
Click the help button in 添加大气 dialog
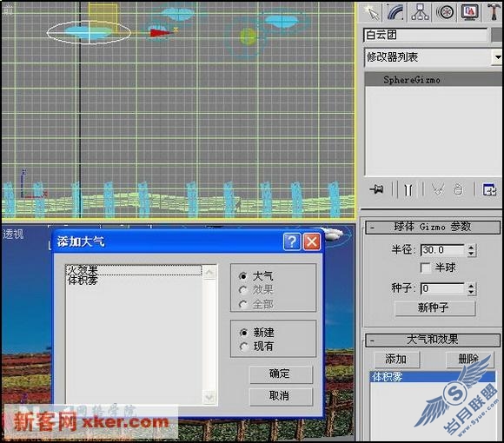(x=292, y=241)
